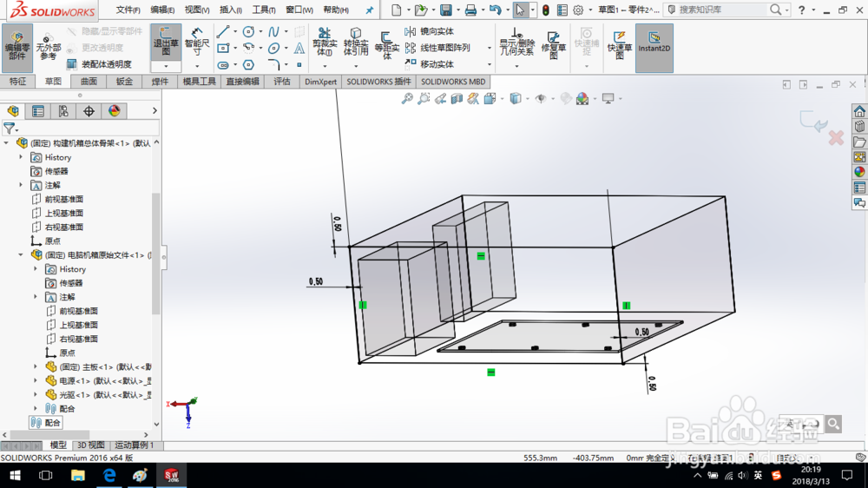This screenshot has width=868, height=488.
Task: Select the Circle sketch tool
Action: (x=248, y=31)
